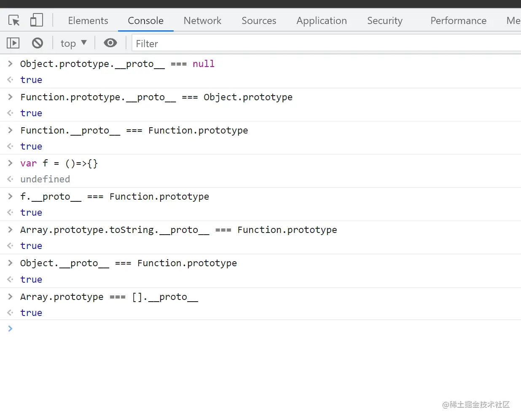This screenshot has height=420, width=521.
Task: Open the top context dropdown
Action: [73, 43]
